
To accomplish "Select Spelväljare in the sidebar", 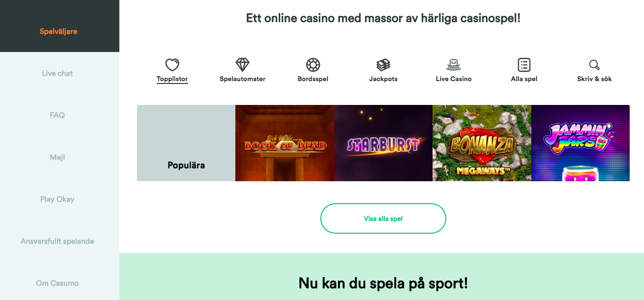I will click(58, 31).
